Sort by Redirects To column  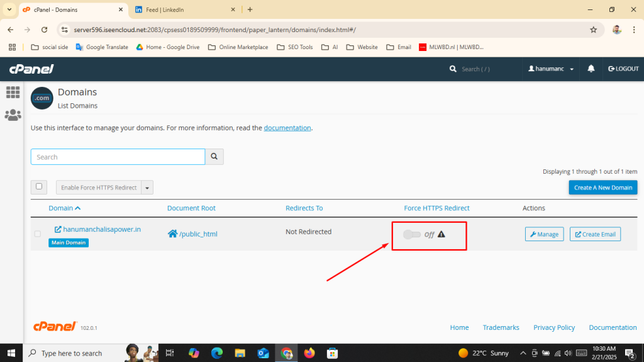[304, 208]
